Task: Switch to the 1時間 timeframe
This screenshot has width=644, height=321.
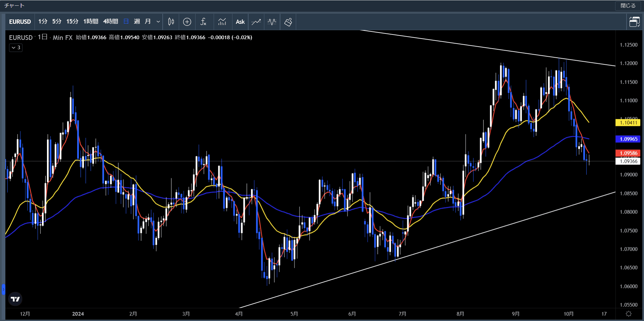Action: click(x=91, y=22)
